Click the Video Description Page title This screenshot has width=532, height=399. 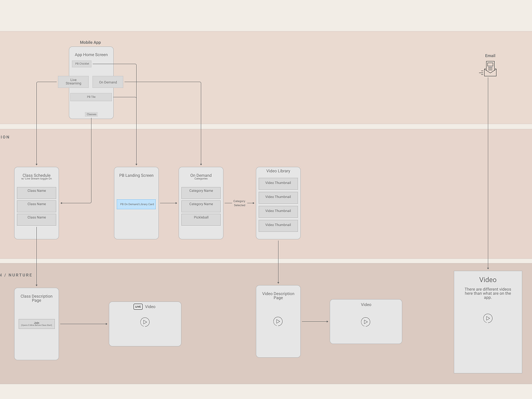(278, 296)
